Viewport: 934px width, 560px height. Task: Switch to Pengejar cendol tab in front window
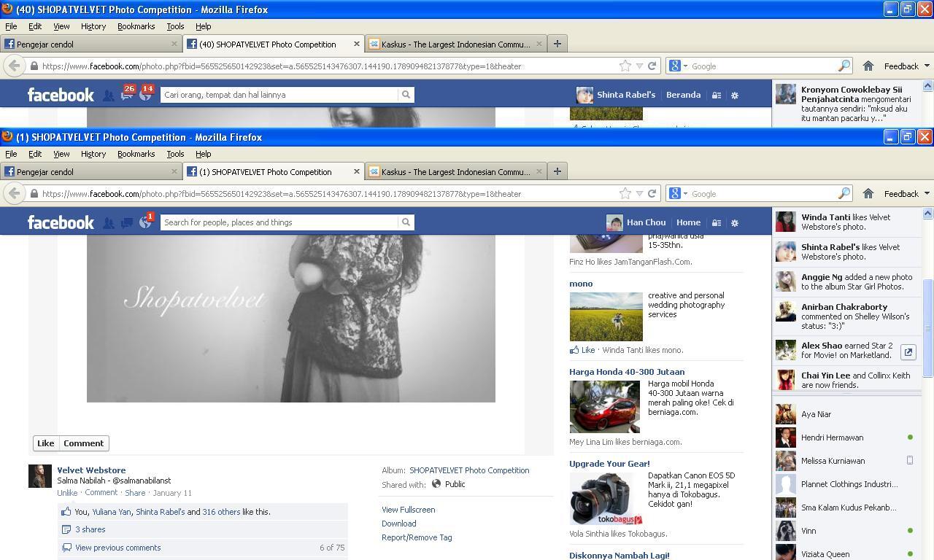pos(91,171)
